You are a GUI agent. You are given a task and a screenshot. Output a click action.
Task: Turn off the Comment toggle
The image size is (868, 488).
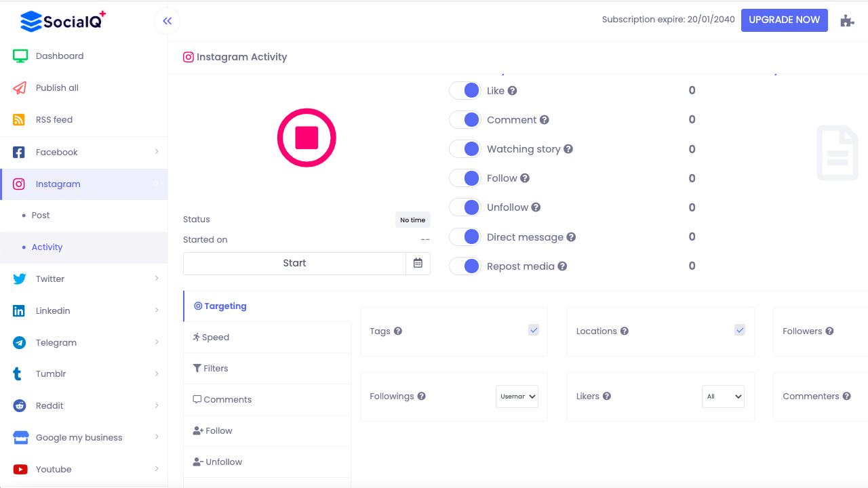coord(465,120)
